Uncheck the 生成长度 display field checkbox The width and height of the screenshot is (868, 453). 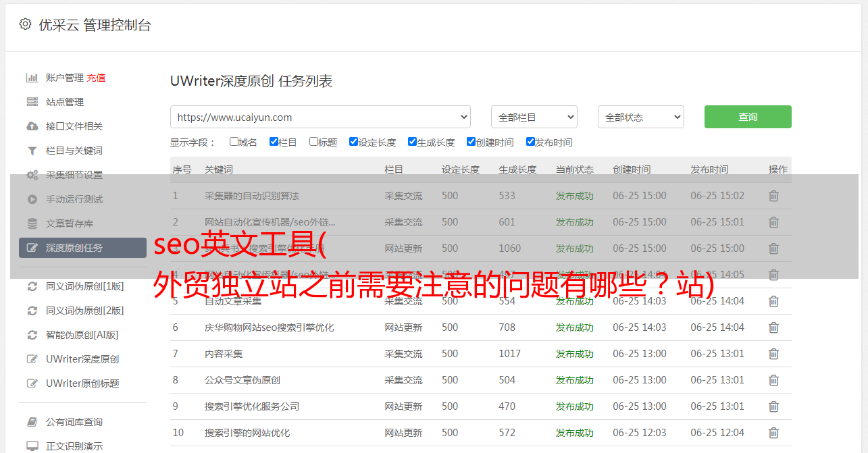pyautogui.click(x=412, y=142)
